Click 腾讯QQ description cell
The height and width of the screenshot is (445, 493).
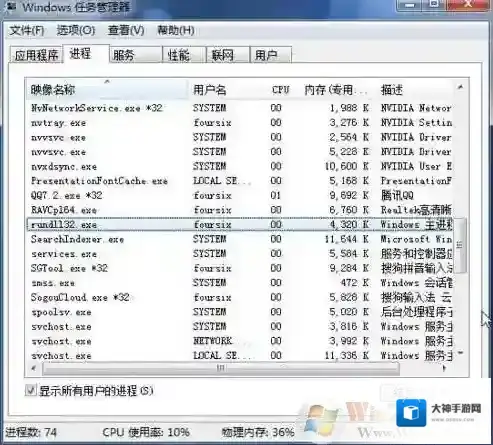point(397,195)
